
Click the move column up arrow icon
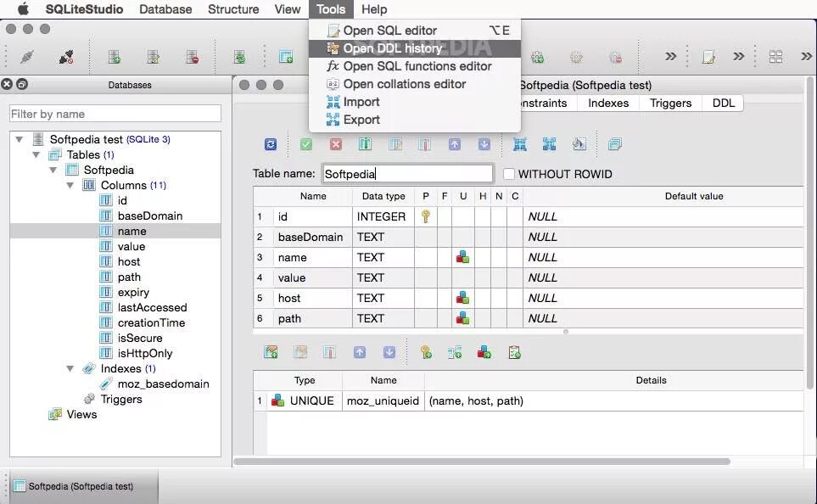tap(455, 144)
